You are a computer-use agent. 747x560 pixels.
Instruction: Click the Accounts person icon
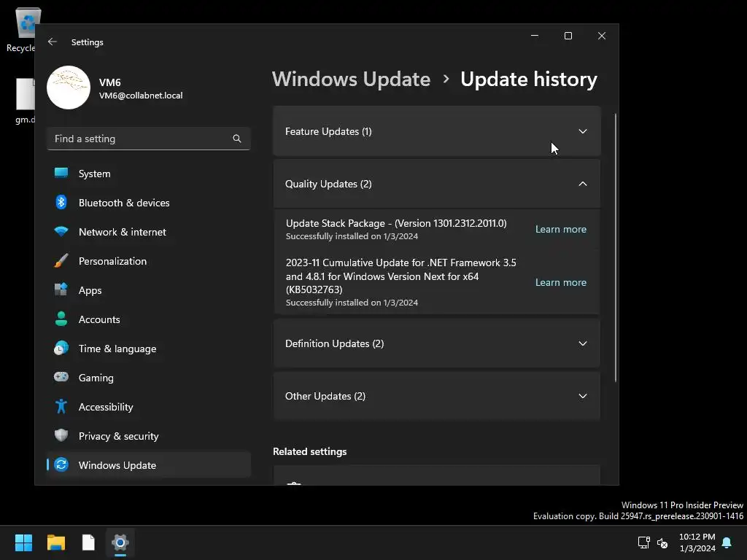[x=61, y=319]
